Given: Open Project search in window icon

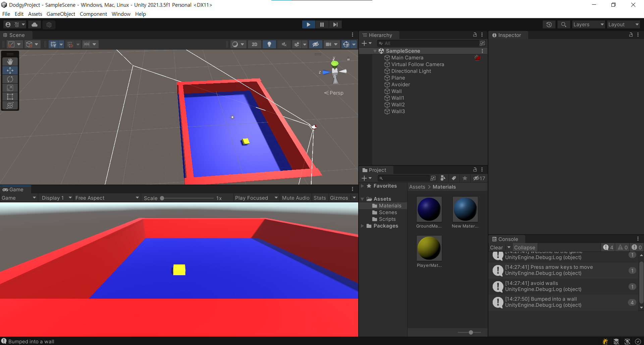Looking at the screenshot, I should pyautogui.click(x=433, y=178).
